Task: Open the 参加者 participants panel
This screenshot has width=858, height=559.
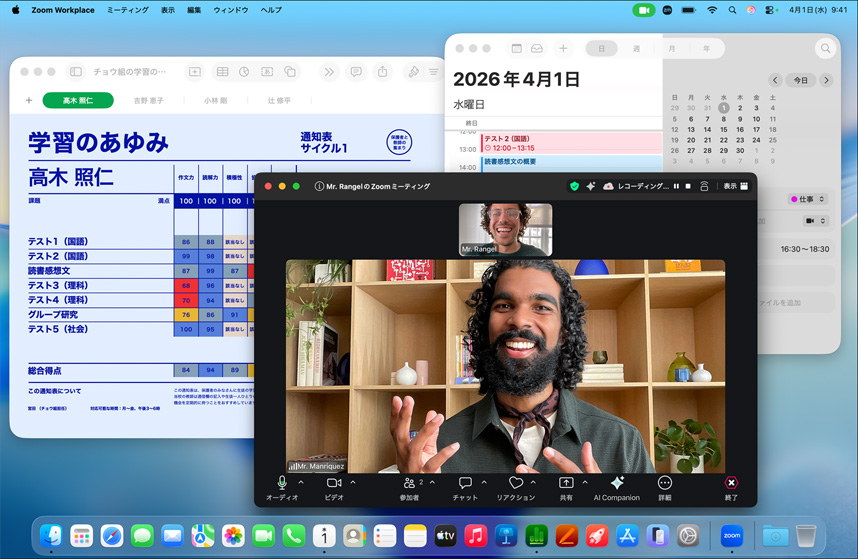Action: (x=410, y=483)
